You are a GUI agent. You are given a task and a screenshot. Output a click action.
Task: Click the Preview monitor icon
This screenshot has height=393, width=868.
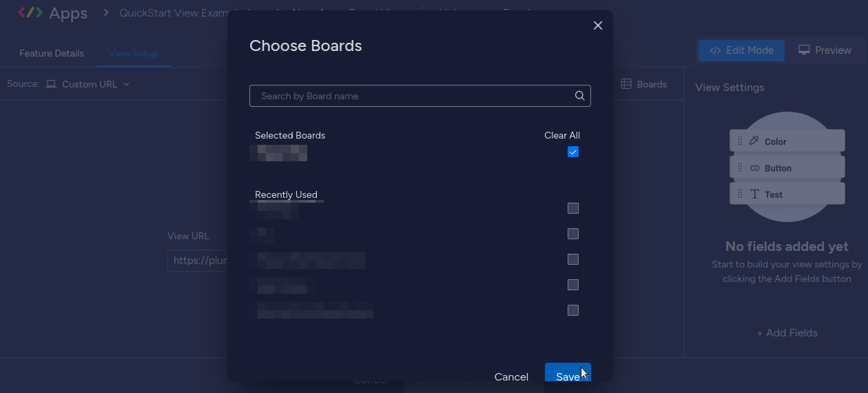point(804,50)
